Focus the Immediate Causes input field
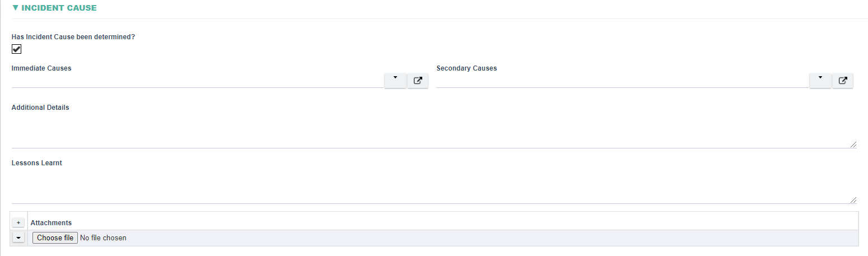This screenshot has width=868, height=256. click(x=198, y=81)
